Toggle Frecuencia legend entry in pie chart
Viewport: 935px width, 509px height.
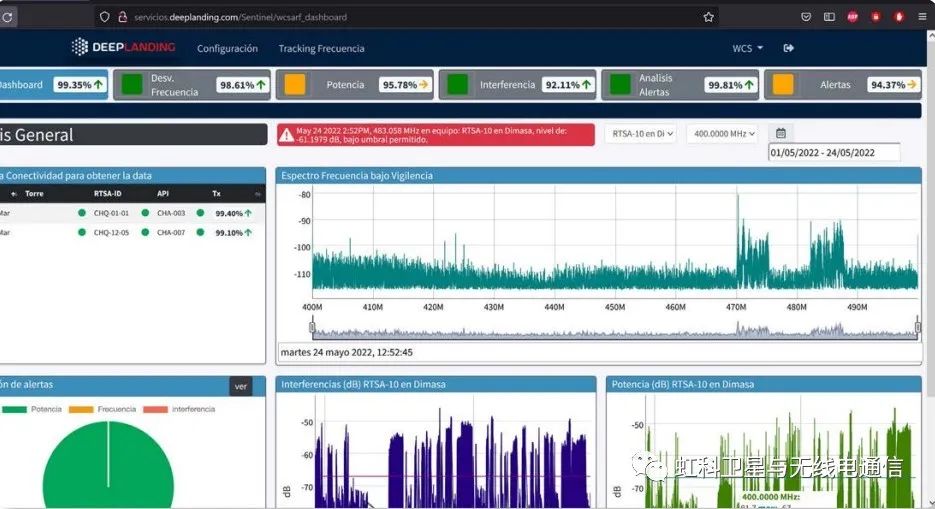tap(102, 409)
